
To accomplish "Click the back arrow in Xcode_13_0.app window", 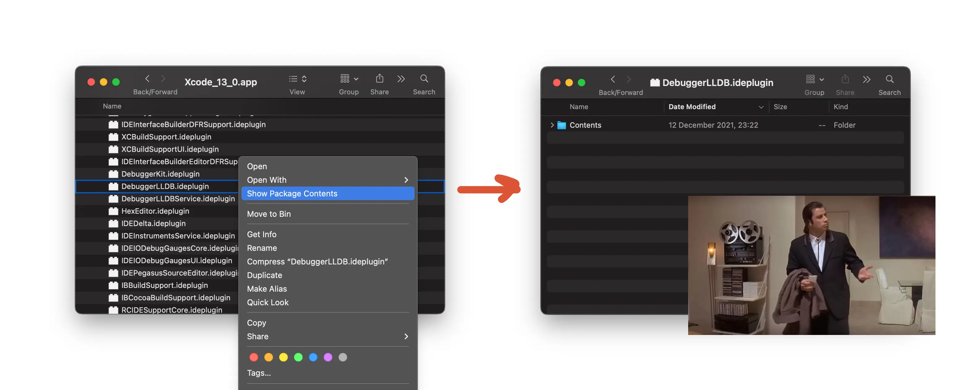I will [147, 79].
